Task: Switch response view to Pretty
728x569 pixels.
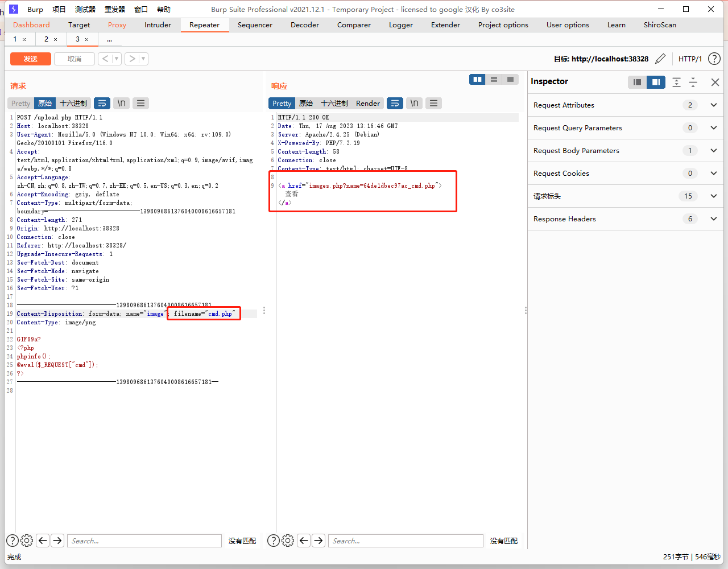Action: (x=282, y=103)
